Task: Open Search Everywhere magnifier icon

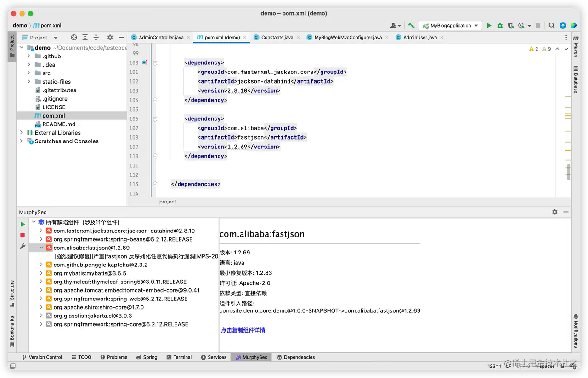Action: pos(552,26)
